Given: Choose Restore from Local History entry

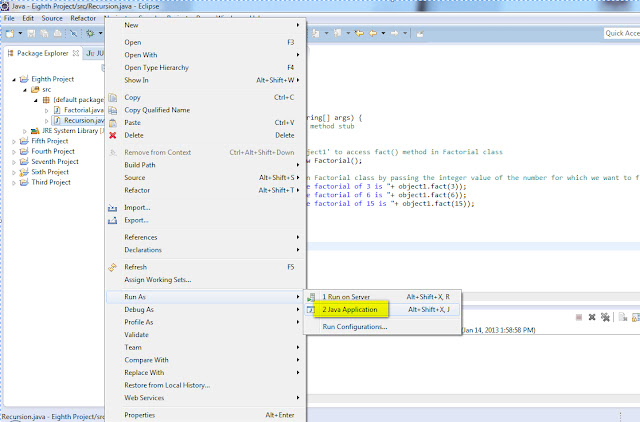Looking at the screenshot, I should pos(206,385).
